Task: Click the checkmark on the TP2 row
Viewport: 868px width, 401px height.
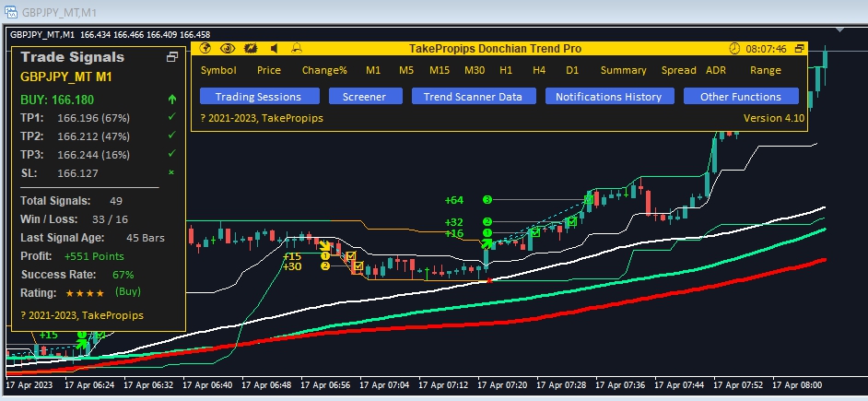Action: pyautogui.click(x=172, y=135)
